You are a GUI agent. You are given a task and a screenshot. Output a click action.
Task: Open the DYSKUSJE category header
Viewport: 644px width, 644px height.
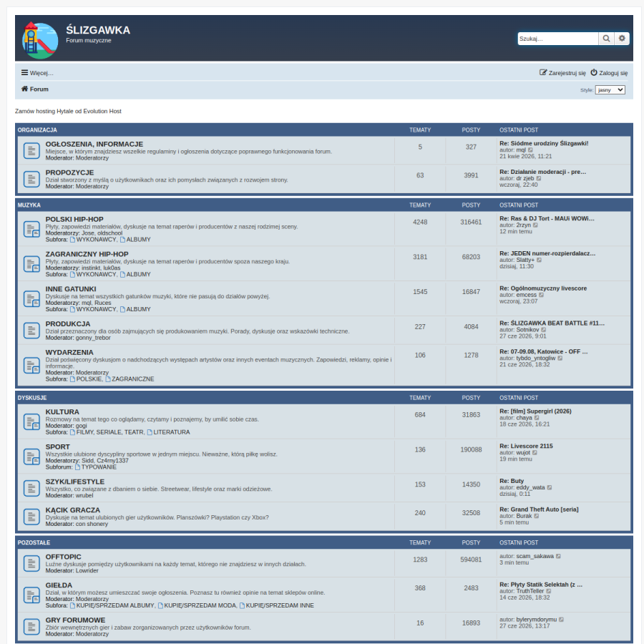pyautogui.click(x=32, y=398)
